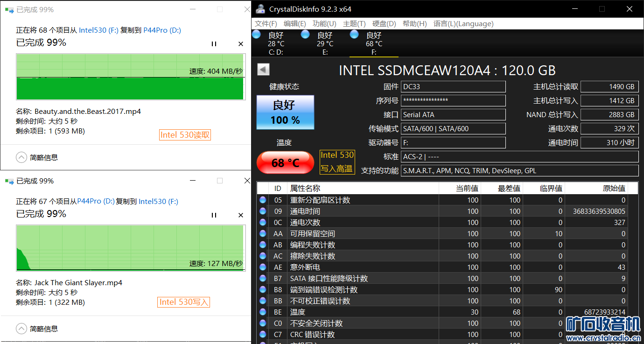
Task: Click the 临界值 column header
Action: (x=544, y=189)
